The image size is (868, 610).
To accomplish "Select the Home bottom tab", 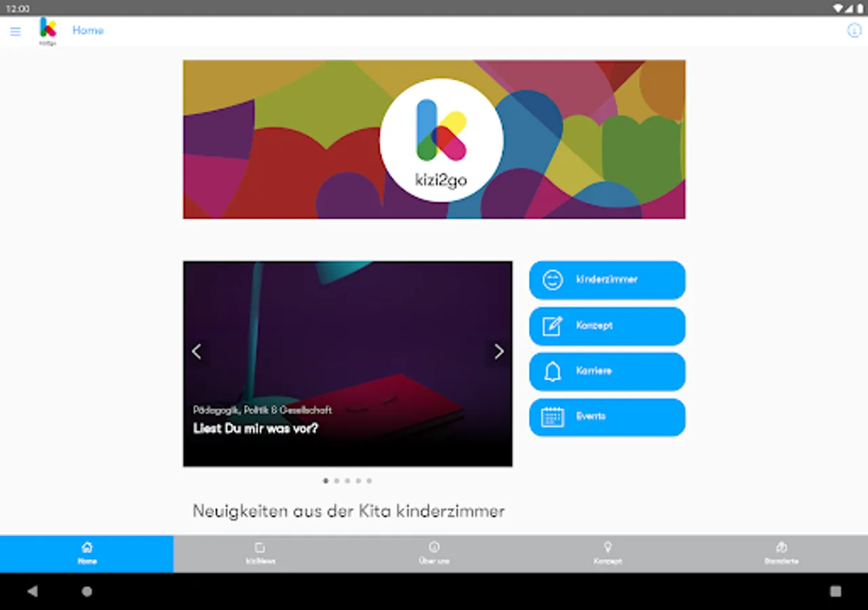I will (x=87, y=554).
